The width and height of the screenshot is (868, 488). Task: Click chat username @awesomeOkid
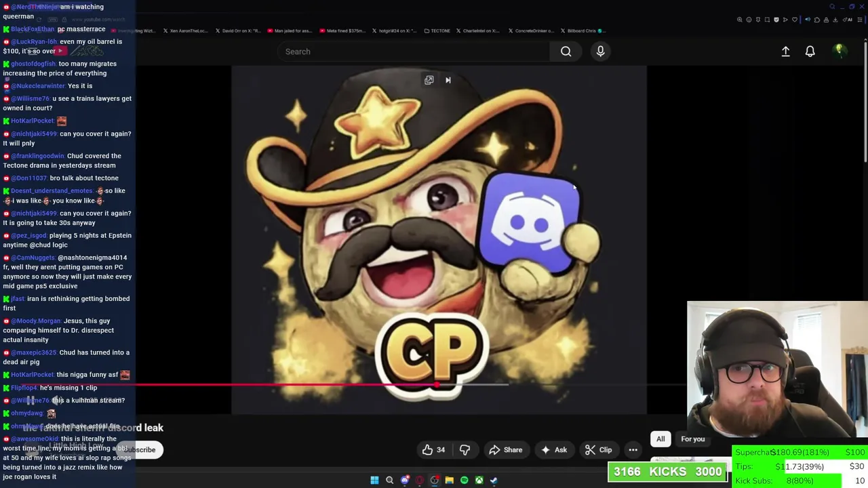[35, 439]
